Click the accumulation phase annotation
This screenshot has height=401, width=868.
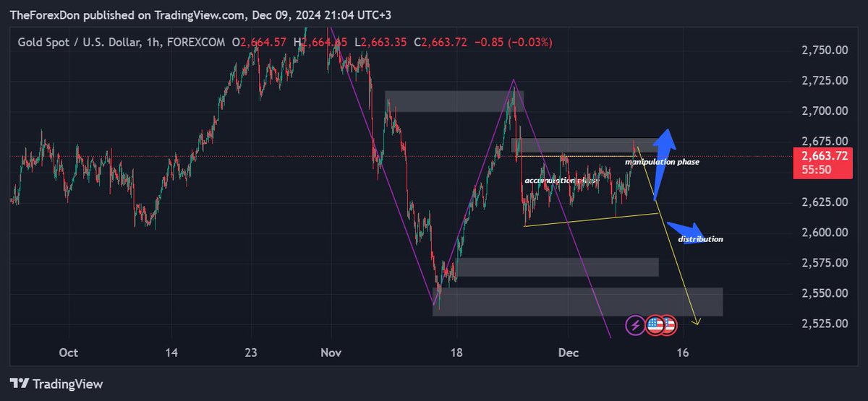562,180
